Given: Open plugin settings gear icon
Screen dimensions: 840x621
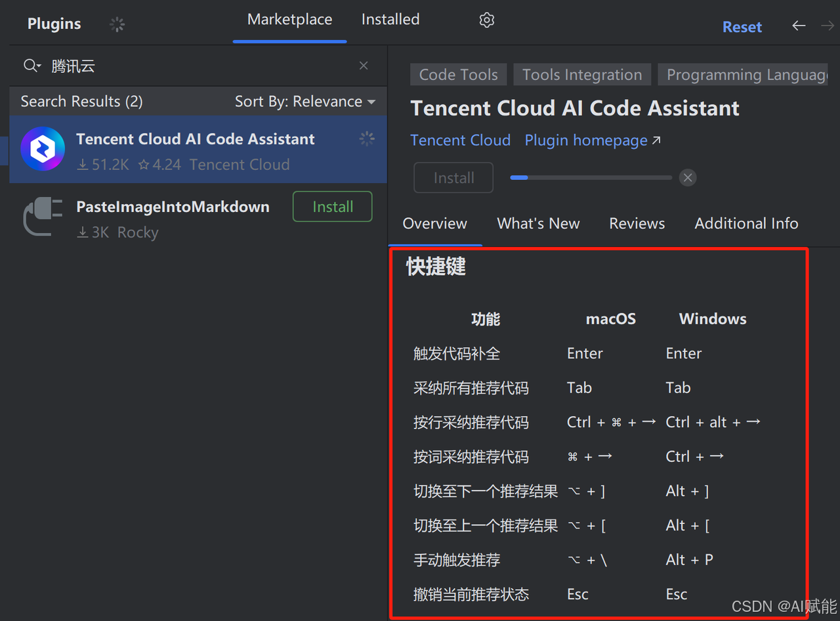Looking at the screenshot, I should point(486,20).
